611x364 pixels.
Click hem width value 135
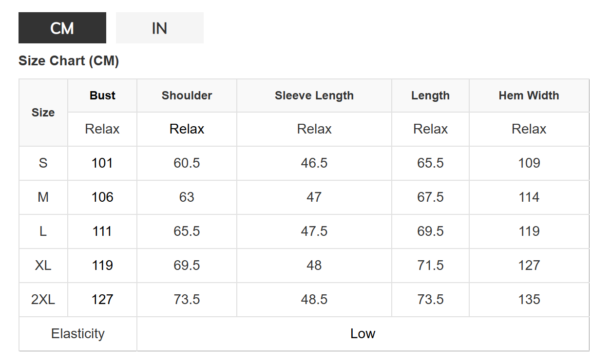point(529,300)
